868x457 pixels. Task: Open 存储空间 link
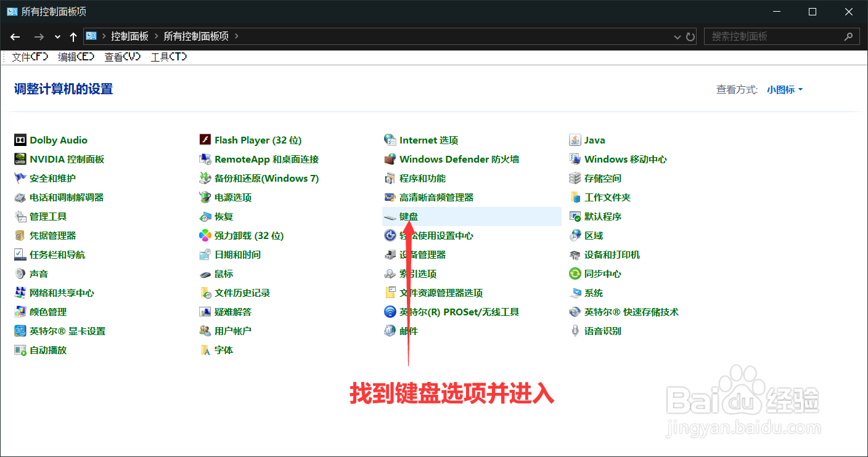pos(603,178)
